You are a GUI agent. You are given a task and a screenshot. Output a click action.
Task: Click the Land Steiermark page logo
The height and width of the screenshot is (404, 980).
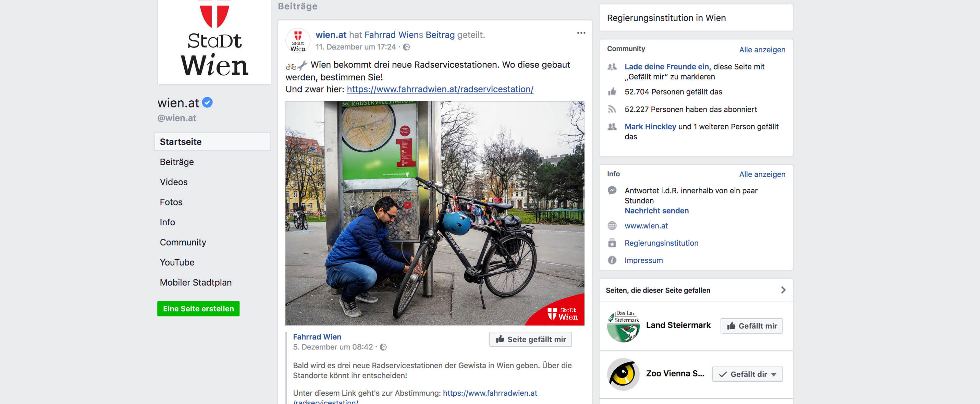pyautogui.click(x=623, y=326)
